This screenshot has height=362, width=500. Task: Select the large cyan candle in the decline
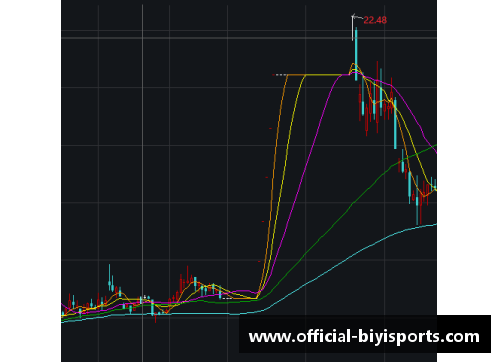click(x=395, y=123)
